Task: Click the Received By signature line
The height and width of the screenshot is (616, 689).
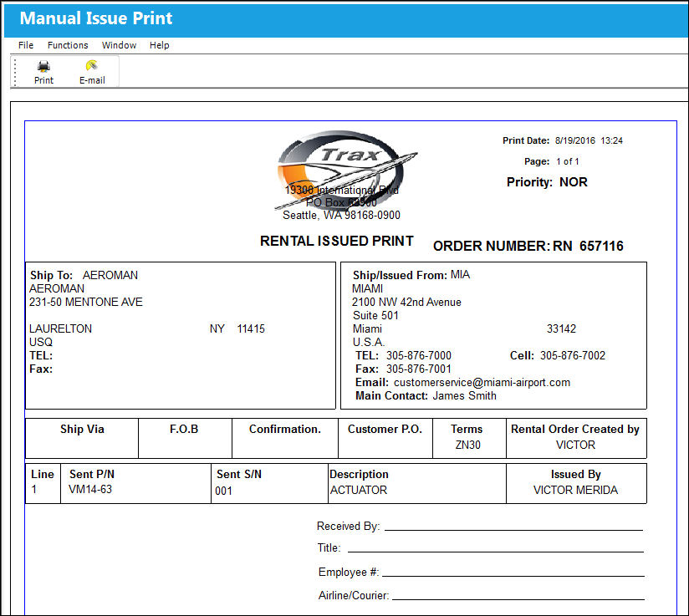Action: (x=513, y=530)
